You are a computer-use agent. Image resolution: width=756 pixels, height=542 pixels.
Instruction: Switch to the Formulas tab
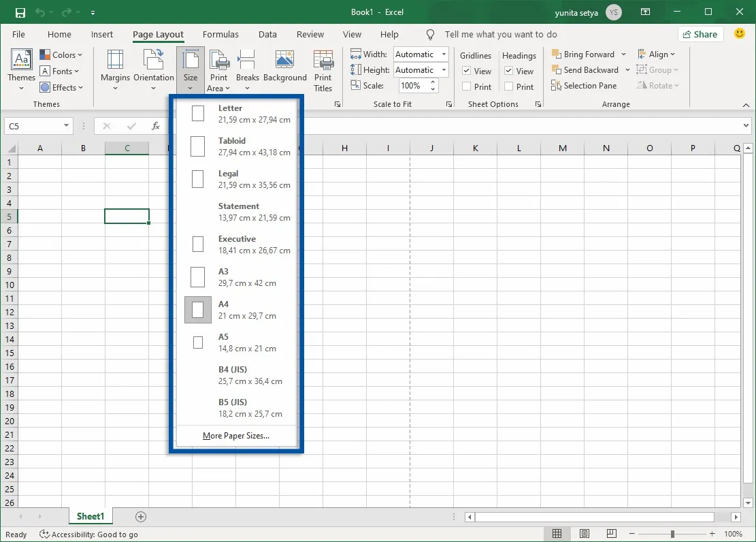(x=220, y=34)
